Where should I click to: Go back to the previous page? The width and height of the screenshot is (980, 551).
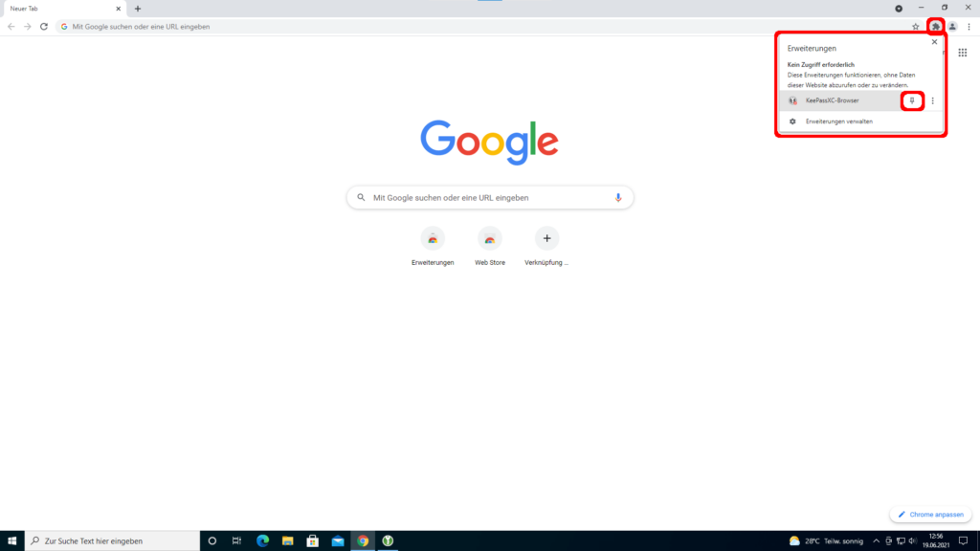pos(11,27)
